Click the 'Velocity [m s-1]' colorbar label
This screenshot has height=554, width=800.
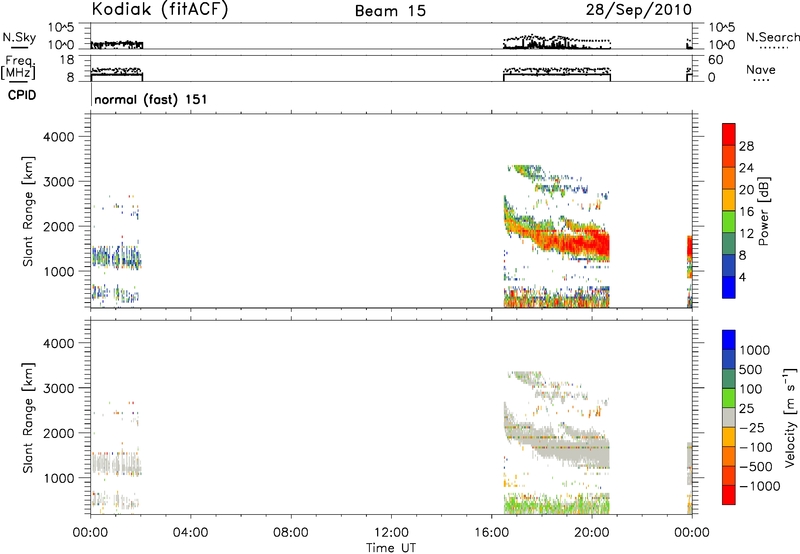pos(790,417)
